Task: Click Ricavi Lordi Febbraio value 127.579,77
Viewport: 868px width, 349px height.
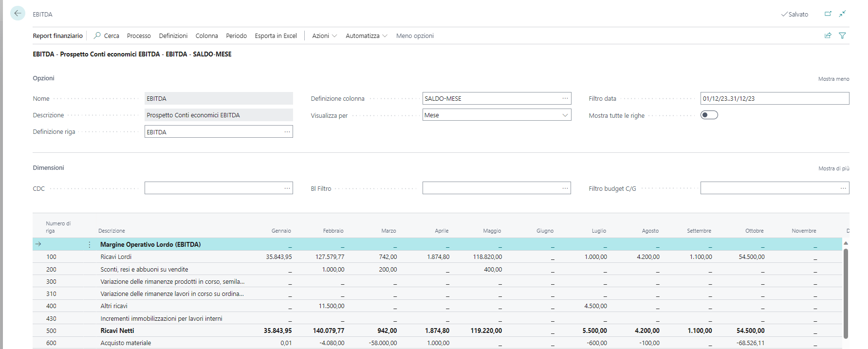Action: pos(330,257)
